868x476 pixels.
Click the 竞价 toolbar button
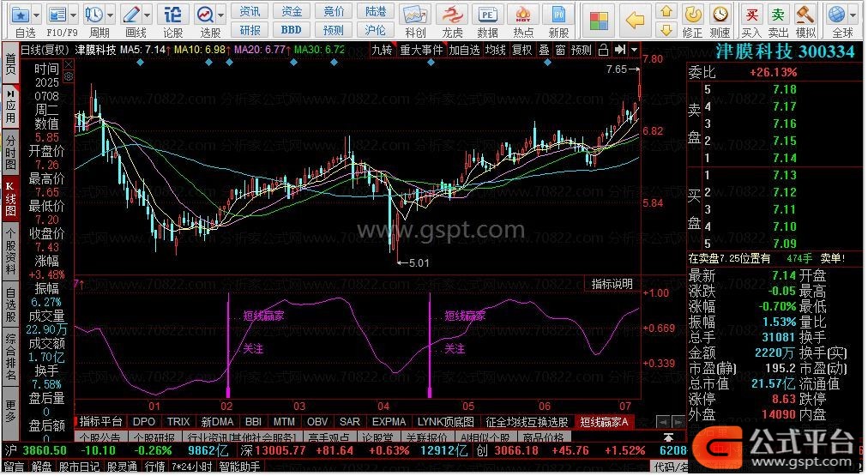[x=334, y=11]
